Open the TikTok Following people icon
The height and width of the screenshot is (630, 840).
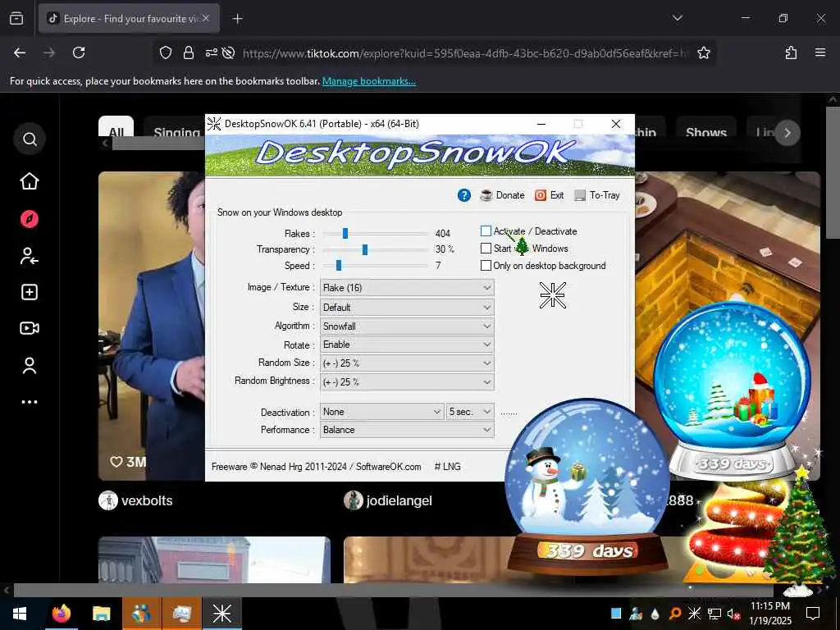tap(30, 256)
